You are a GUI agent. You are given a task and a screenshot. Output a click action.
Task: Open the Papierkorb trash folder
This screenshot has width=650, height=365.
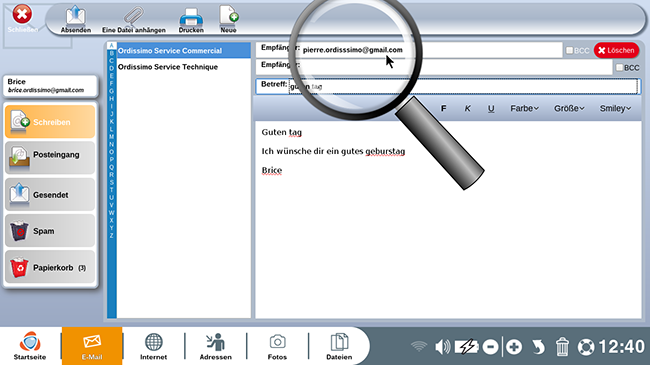50,267
